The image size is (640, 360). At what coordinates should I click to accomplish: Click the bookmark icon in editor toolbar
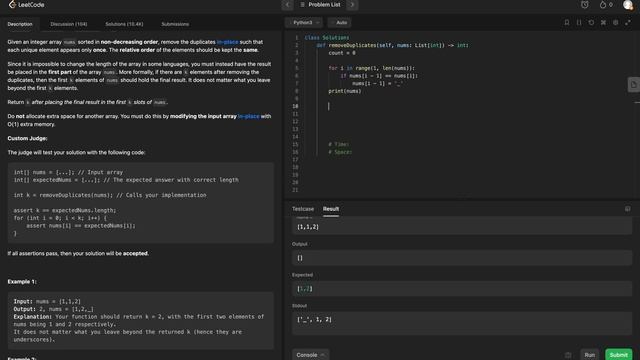point(567,22)
